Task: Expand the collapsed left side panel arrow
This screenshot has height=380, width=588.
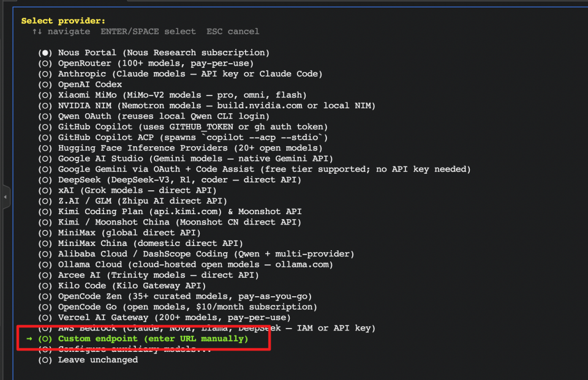Action: 6,197
